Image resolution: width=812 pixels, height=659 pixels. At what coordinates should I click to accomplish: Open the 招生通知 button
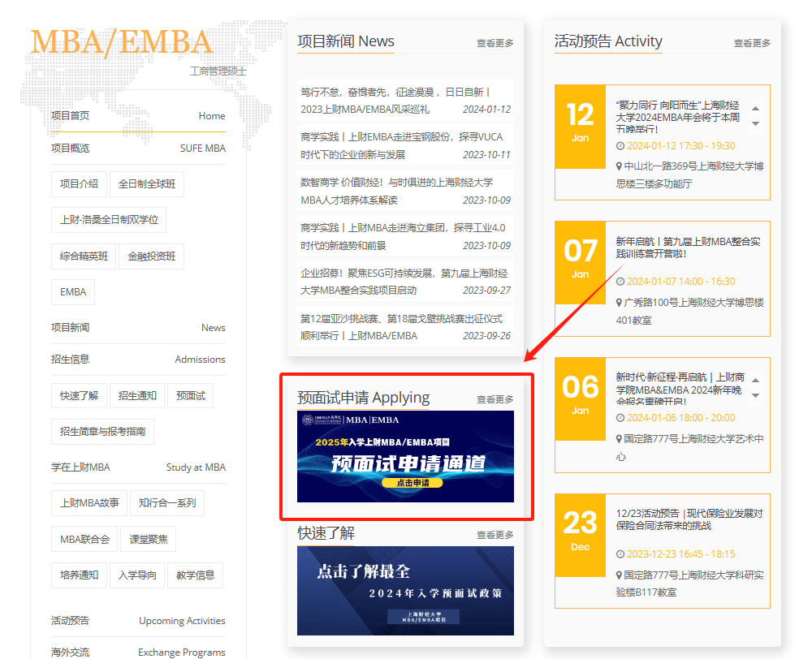(x=137, y=396)
